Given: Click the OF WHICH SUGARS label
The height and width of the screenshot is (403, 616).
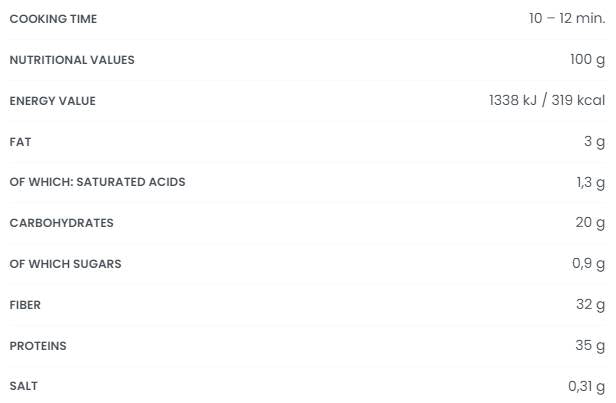Looking at the screenshot, I should (65, 264).
